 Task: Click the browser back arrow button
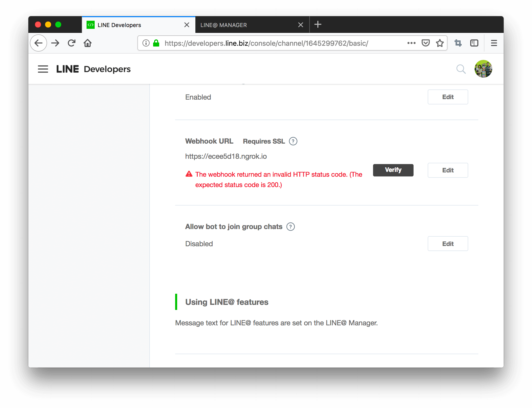click(x=38, y=43)
